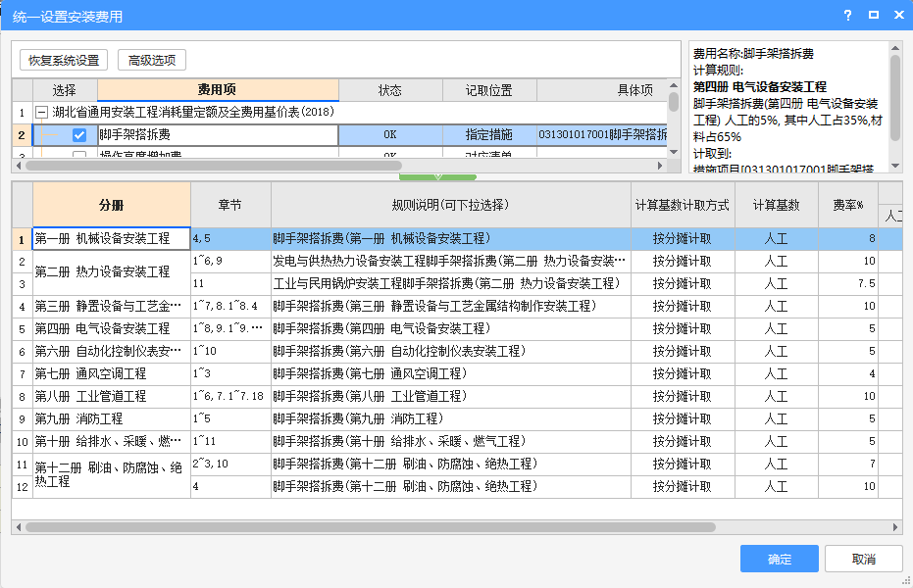Click the 计算基数 column header
This screenshot has height=588, width=913.
(x=776, y=205)
